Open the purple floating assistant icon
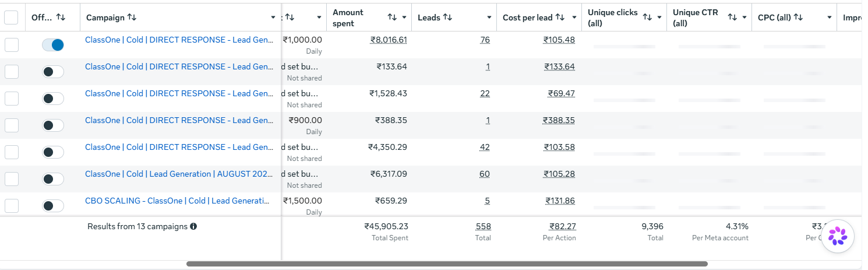The height and width of the screenshot is (270, 868). click(838, 236)
